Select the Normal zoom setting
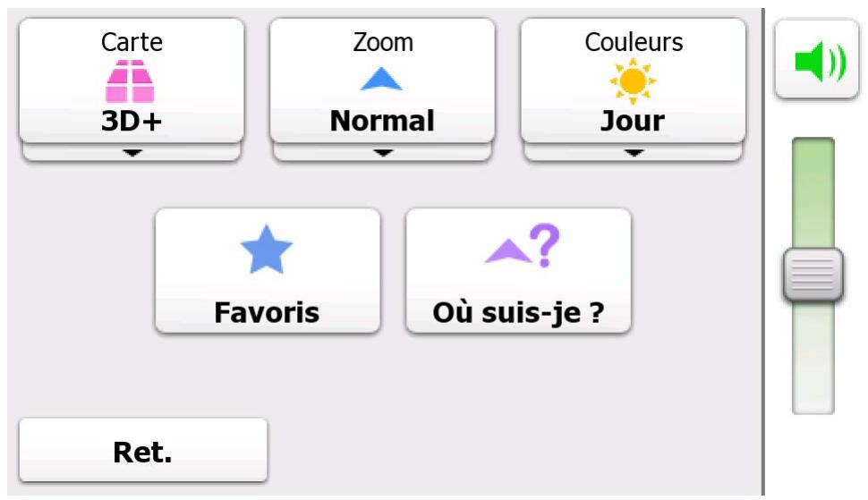The image size is (868, 500). [x=382, y=121]
